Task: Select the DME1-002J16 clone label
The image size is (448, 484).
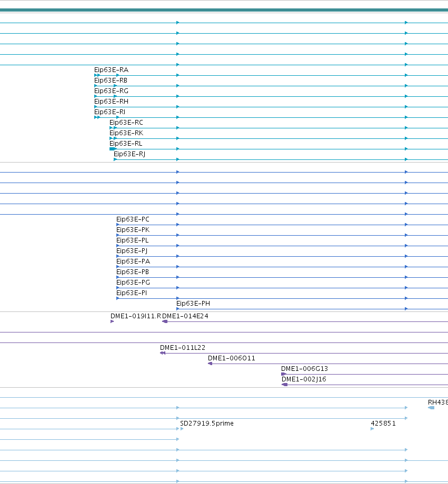Action: tap(304, 379)
